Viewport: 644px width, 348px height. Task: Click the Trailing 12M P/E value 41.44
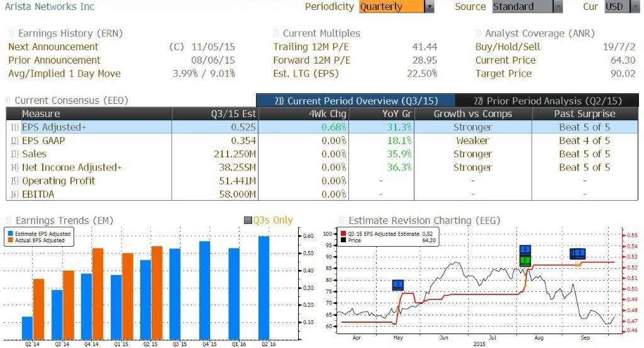coord(425,47)
